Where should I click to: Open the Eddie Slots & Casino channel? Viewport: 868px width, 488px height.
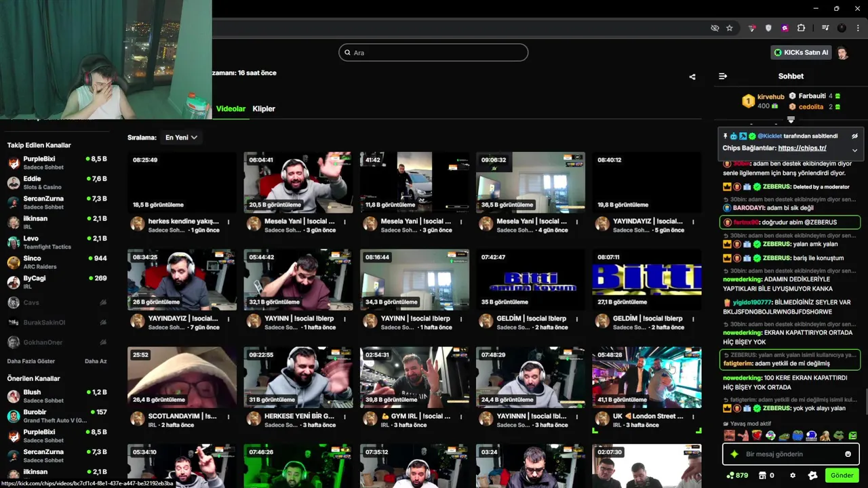click(x=57, y=182)
